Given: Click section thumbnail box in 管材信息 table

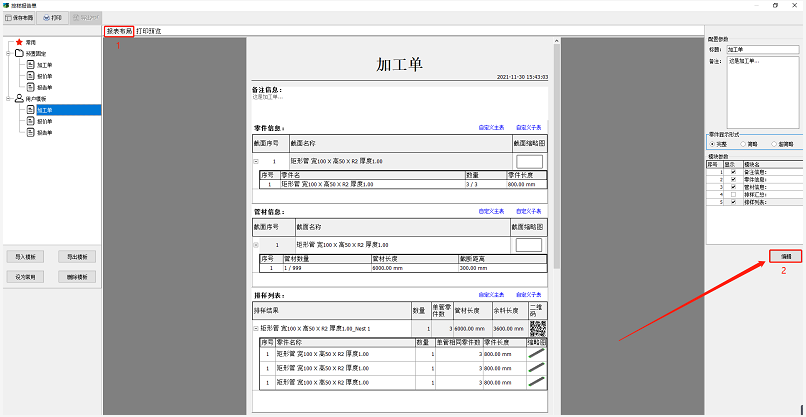Looking at the screenshot, I should (528, 245).
